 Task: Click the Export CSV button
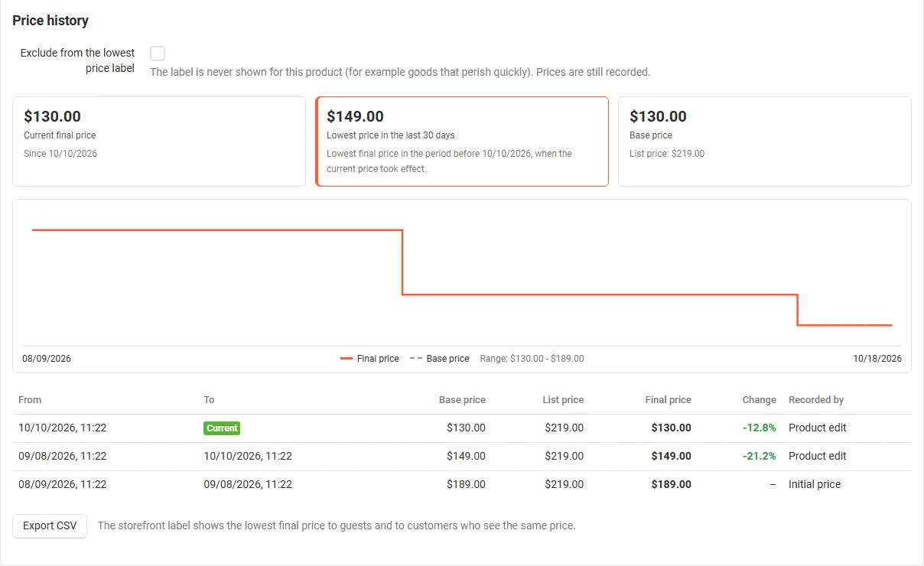(x=50, y=526)
